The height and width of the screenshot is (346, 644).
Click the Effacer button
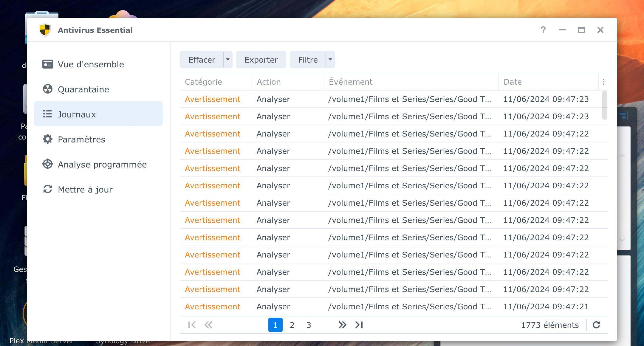click(202, 60)
